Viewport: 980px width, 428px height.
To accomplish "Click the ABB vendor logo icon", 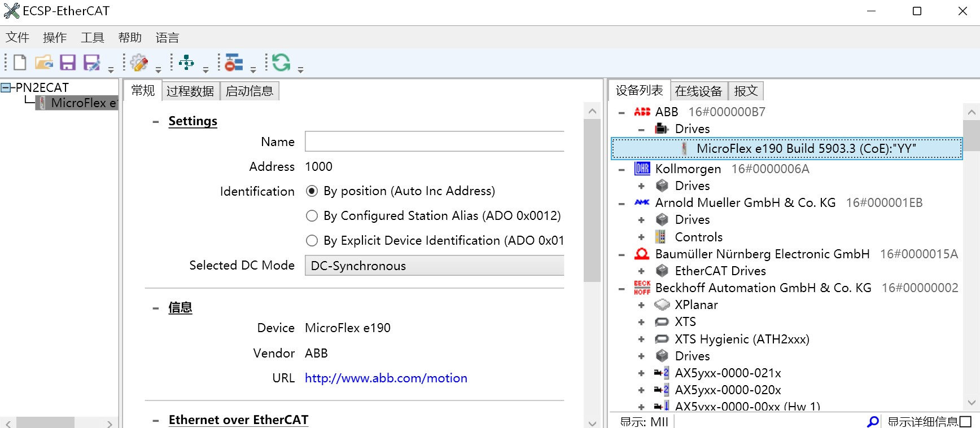I will (642, 112).
